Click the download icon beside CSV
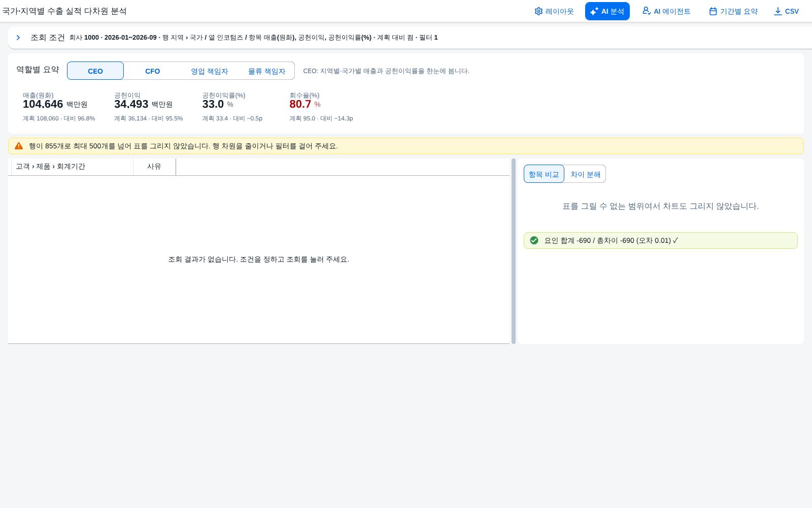 777,11
